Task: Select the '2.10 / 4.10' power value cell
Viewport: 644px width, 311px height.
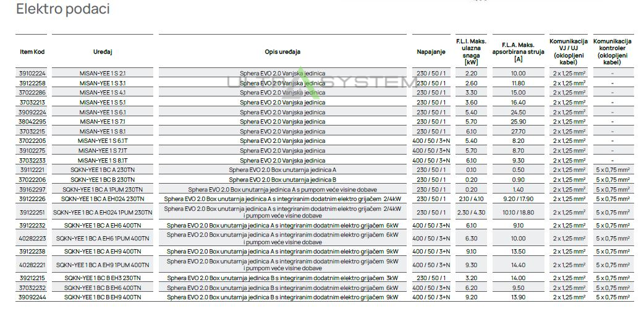Action: pyautogui.click(x=471, y=198)
